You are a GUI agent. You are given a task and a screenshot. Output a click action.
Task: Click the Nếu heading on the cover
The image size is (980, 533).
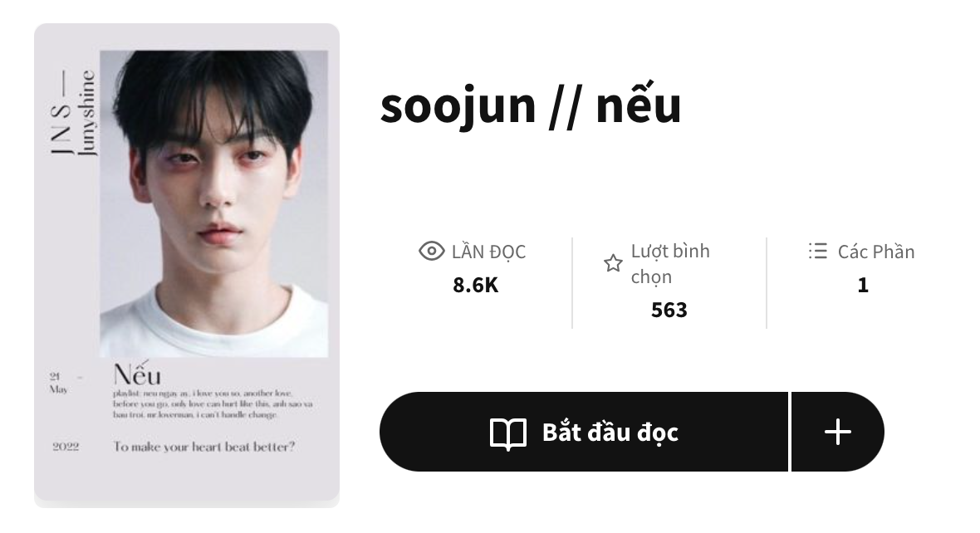(x=137, y=374)
